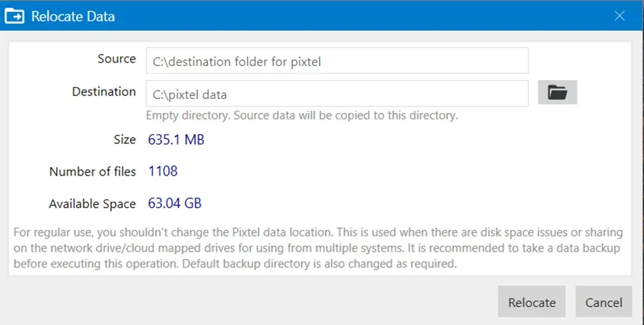This screenshot has height=325, width=644.
Task: Click the Size label
Action: coord(125,139)
